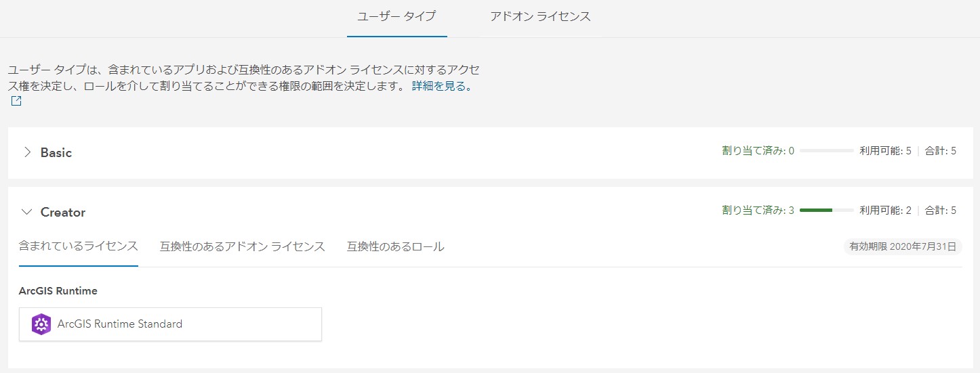Image resolution: width=980 pixels, height=373 pixels.
Task: Click the Creator user type title
Action: tap(63, 212)
